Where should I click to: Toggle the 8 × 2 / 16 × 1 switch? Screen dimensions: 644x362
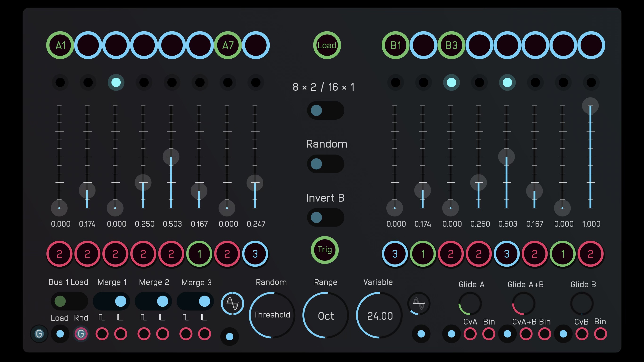coord(326,110)
